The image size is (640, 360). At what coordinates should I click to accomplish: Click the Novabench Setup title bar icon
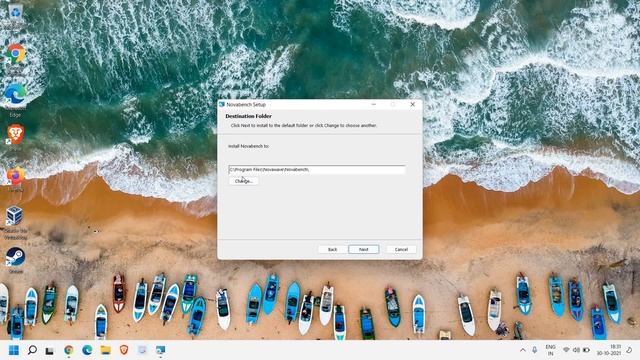click(x=222, y=104)
